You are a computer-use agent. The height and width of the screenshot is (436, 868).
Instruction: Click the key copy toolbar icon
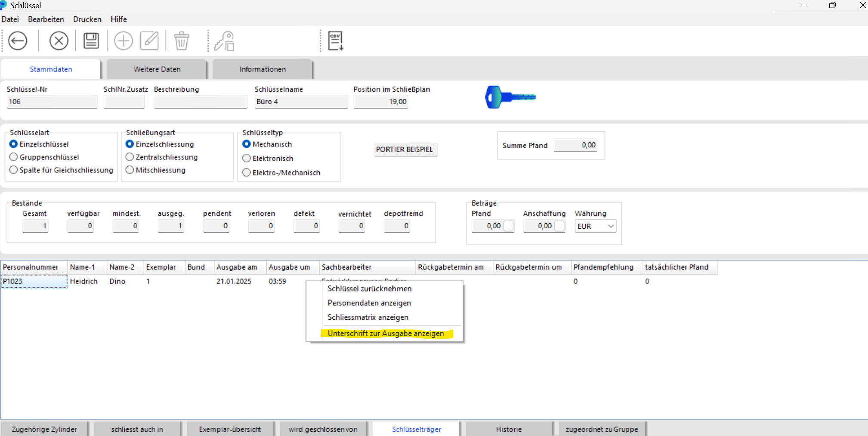click(x=224, y=41)
